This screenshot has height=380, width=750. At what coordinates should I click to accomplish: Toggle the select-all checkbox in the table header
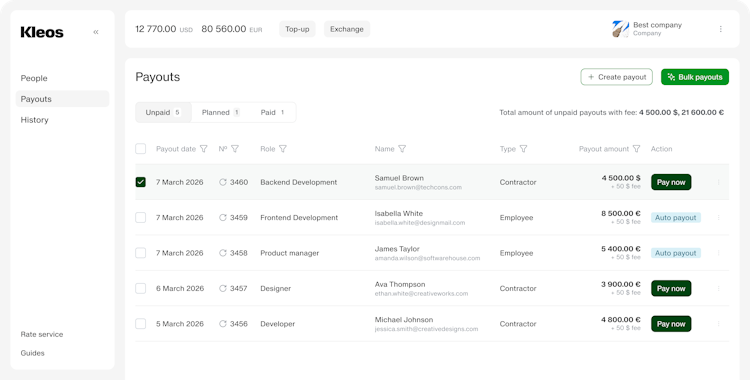tap(141, 149)
